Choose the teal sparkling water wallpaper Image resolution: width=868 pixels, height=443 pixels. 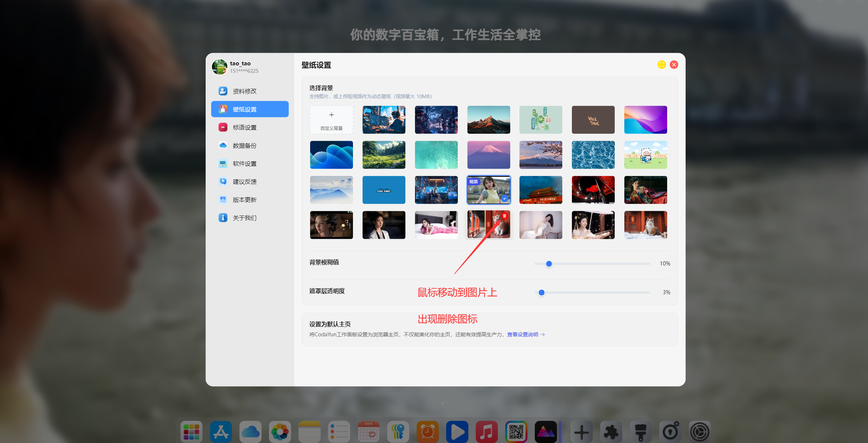click(x=436, y=155)
